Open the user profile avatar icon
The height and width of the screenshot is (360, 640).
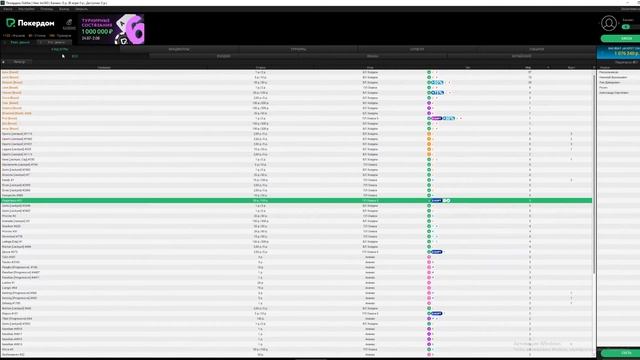[609, 23]
